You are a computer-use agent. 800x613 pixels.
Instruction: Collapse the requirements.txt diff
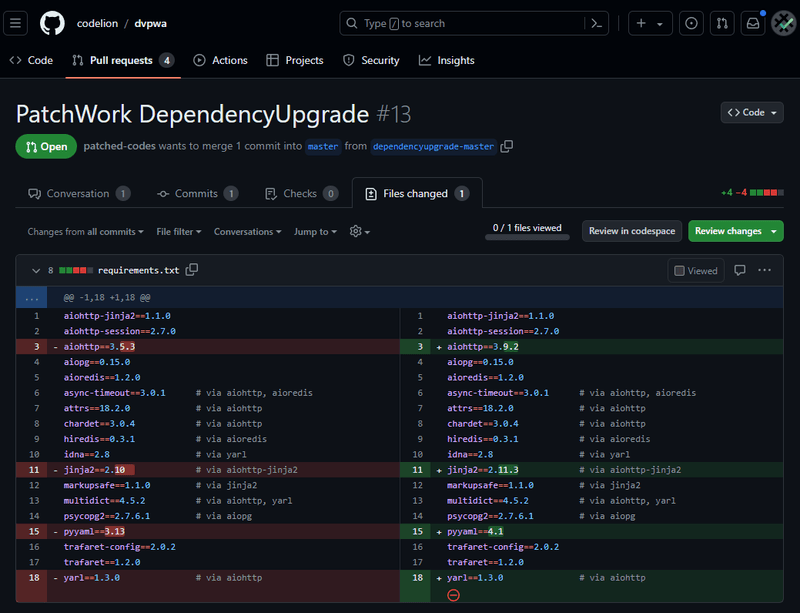tap(36, 271)
